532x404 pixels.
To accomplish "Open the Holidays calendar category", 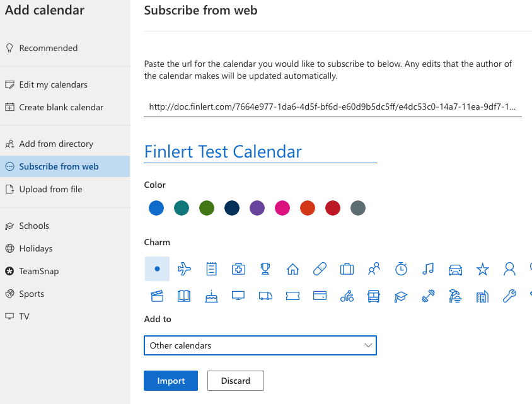I will click(36, 248).
